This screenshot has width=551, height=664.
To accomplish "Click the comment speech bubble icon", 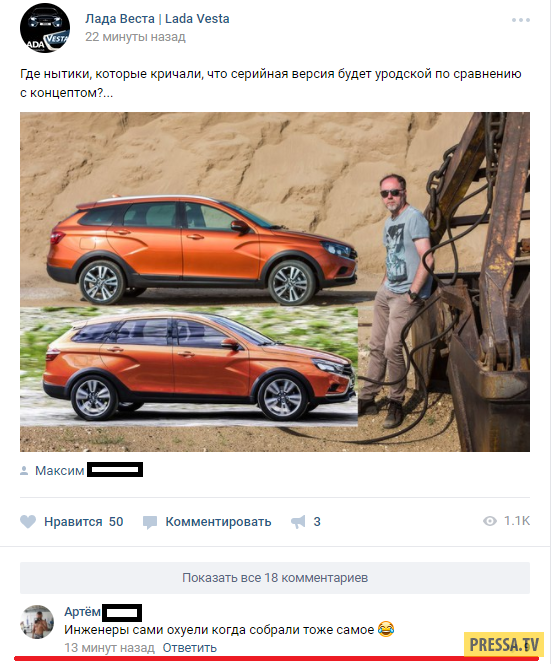I will pos(150,522).
